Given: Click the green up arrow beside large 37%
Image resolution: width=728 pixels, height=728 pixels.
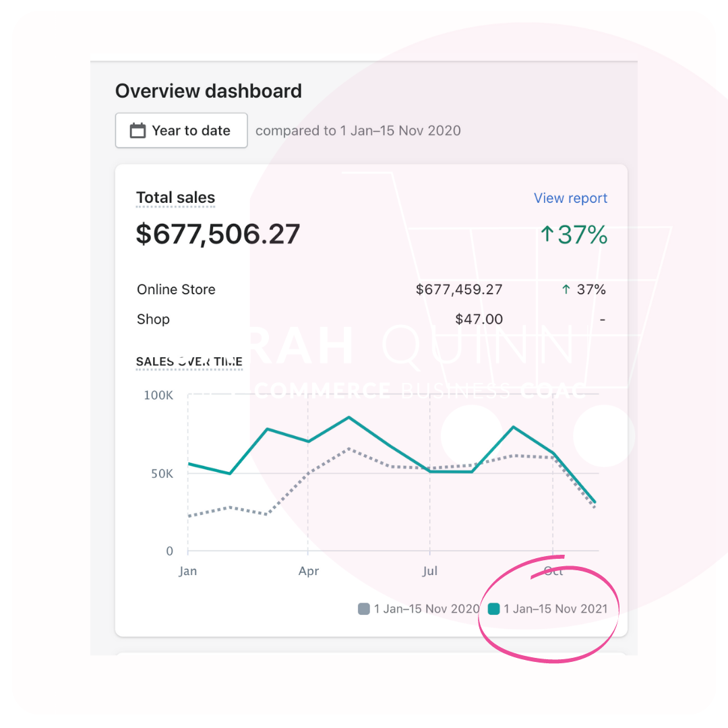Looking at the screenshot, I should click(x=547, y=234).
